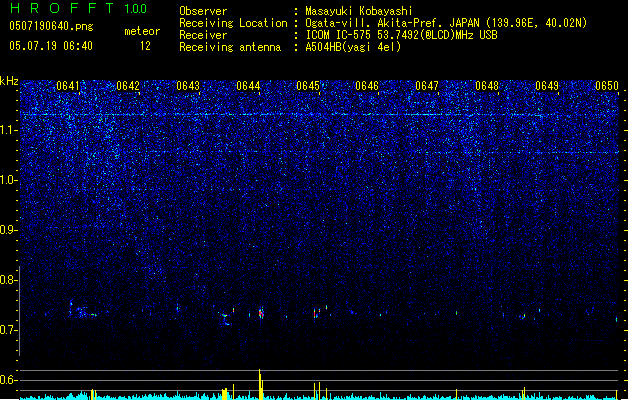Click the HROFFT program title
Viewport: 629px width, 400px height.
[62, 8]
